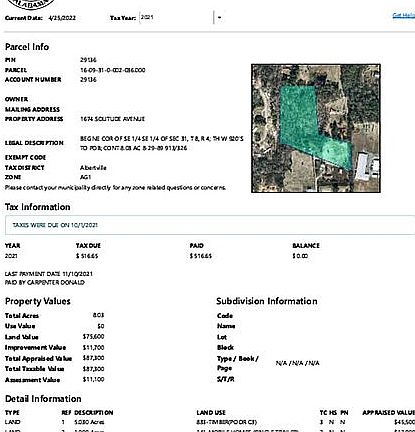Click the Albertville tax district value

93,168
